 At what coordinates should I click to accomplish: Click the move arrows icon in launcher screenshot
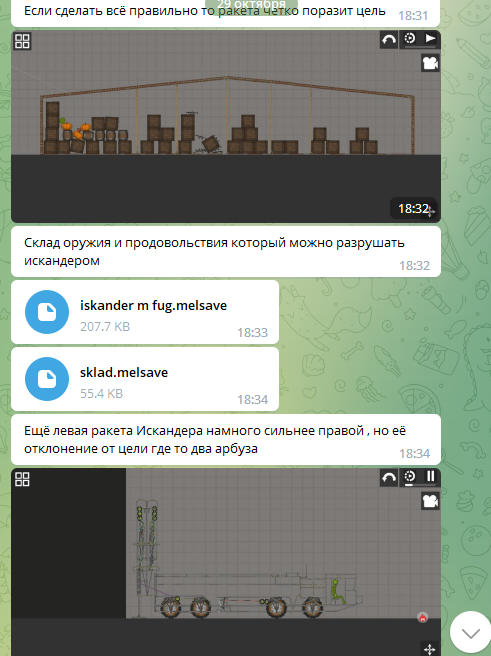pyautogui.click(x=430, y=649)
